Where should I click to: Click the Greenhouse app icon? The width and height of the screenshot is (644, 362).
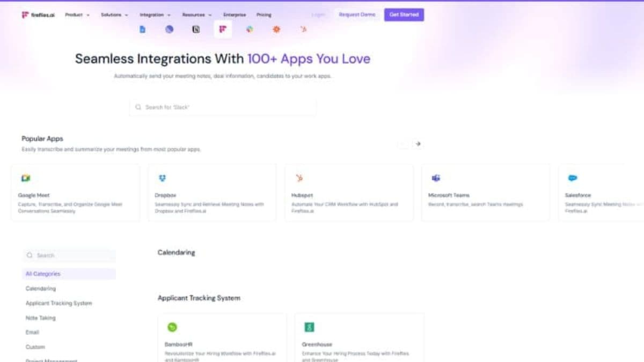[309, 327]
